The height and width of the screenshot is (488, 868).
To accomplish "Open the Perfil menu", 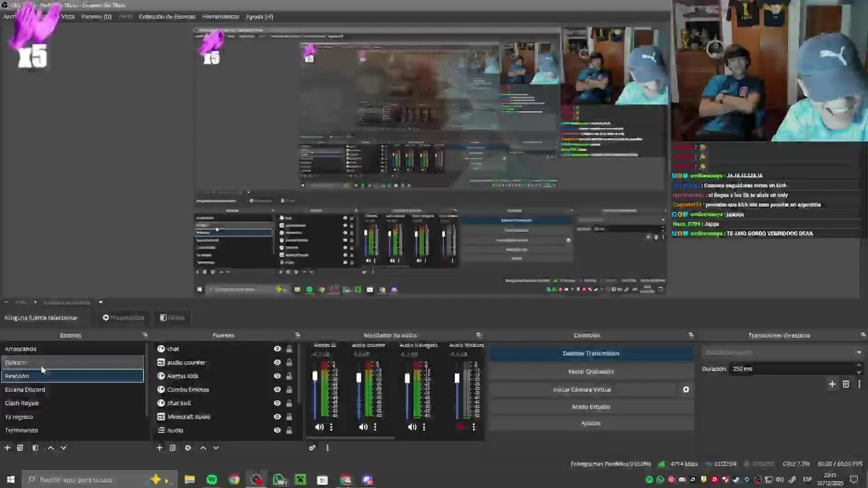I will point(125,16).
